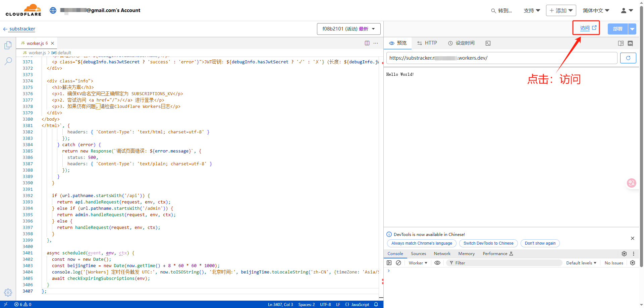Click the split editor icon

click(x=367, y=43)
